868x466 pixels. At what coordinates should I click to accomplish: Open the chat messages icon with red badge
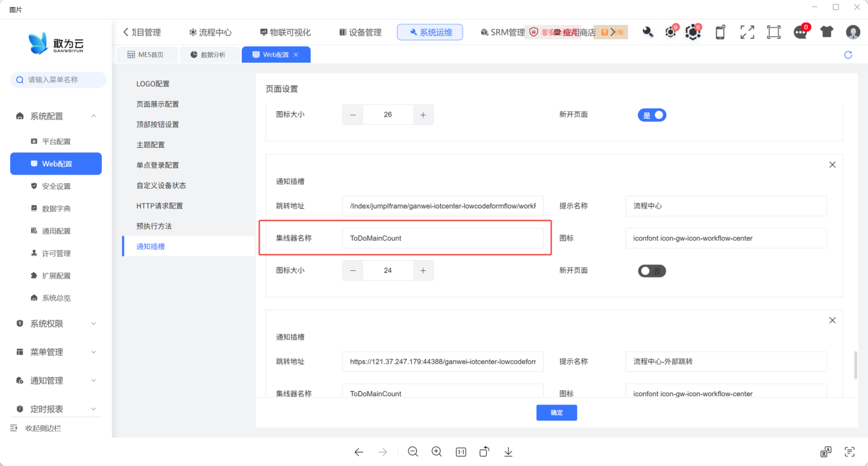pyautogui.click(x=801, y=32)
